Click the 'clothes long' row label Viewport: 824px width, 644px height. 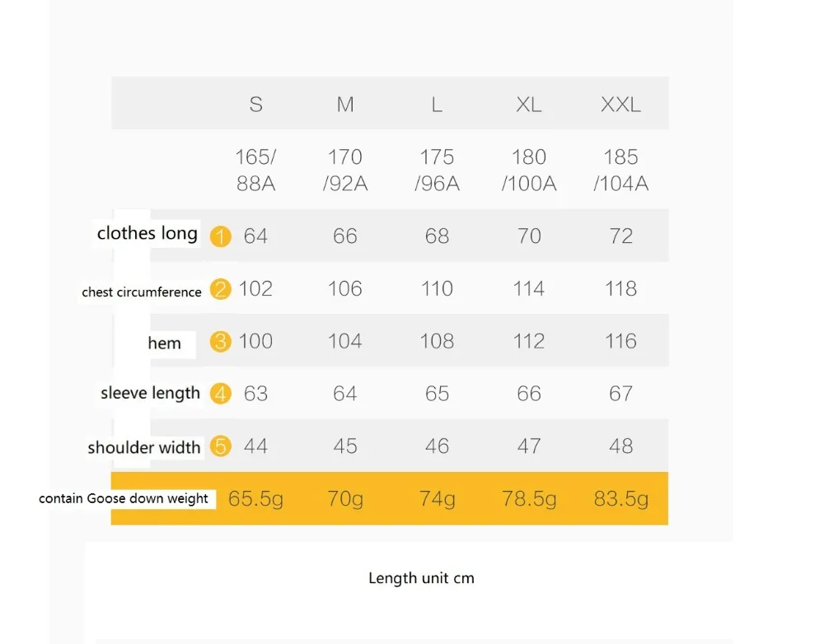click(147, 233)
